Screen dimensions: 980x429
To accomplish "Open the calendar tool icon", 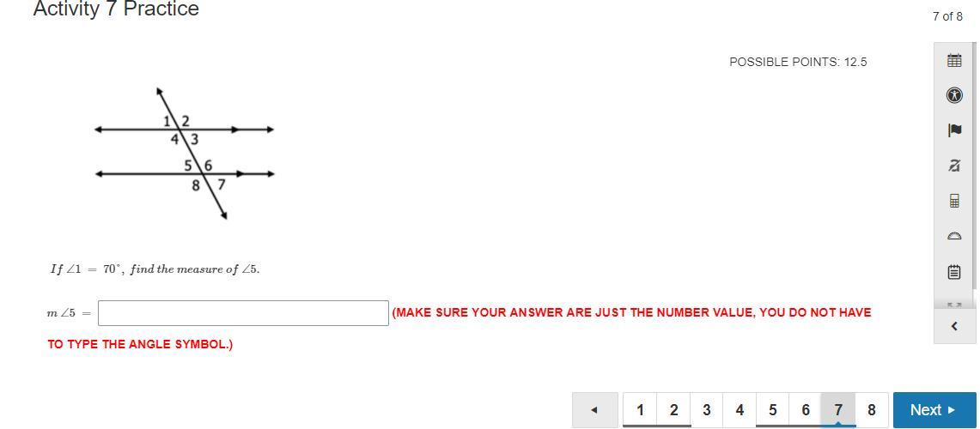I will pyautogui.click(x=953, y=61).
